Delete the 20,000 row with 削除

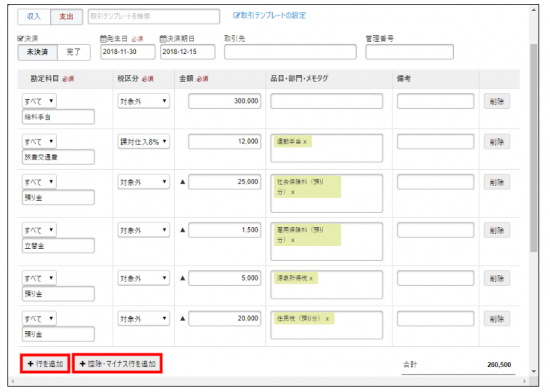pos(497,319)
